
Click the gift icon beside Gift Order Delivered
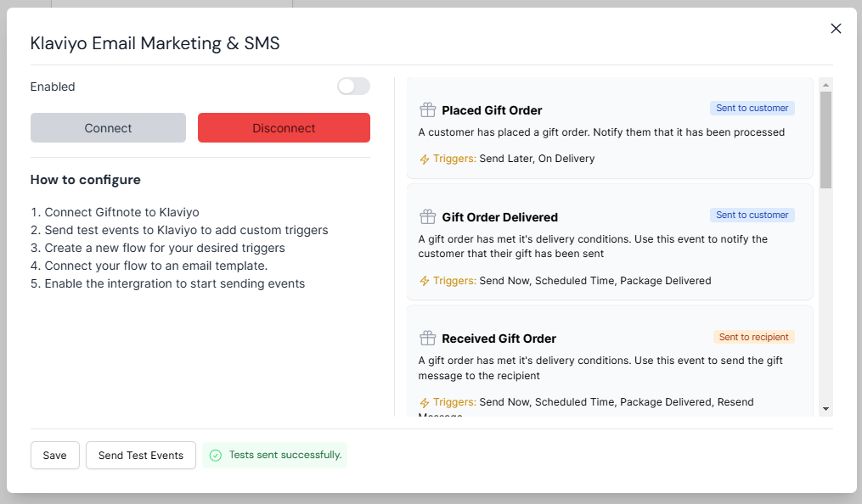(x=428, y=217)
